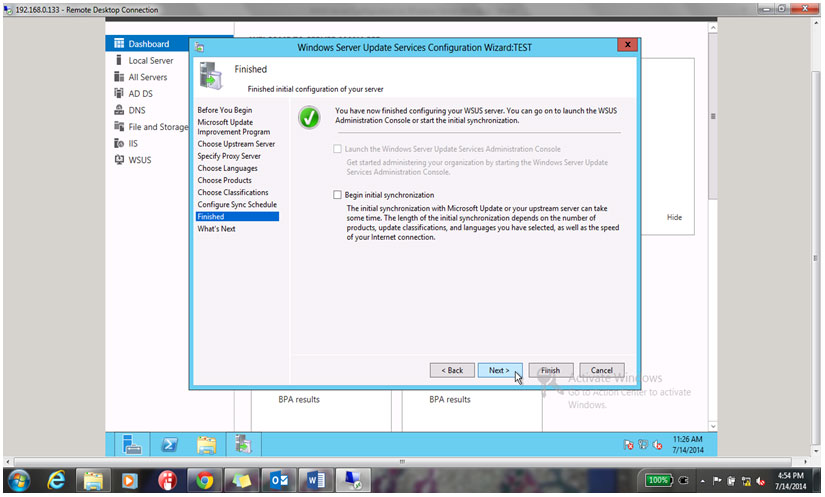Go to Specify Proxy Server step
The height and width of the screenshot is (497, 825).
point(229,156)
